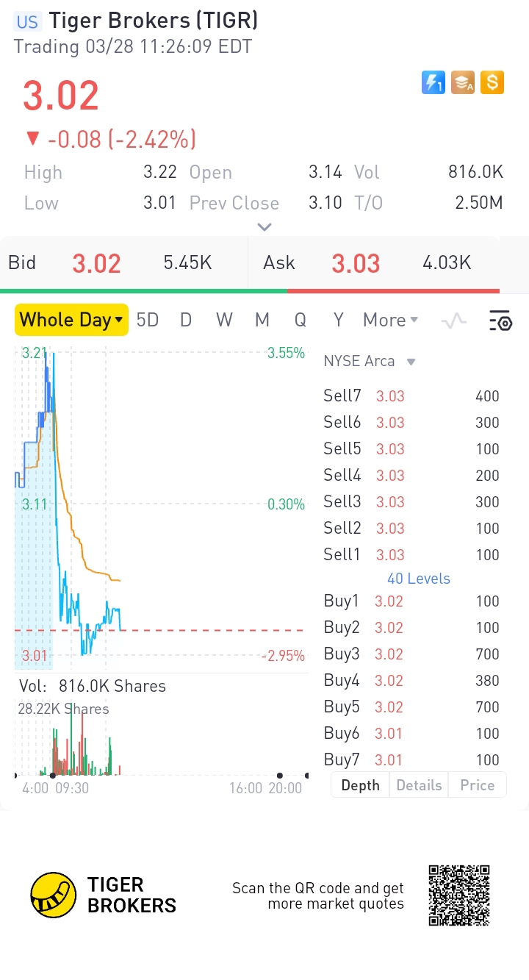Tap the blue lightning Level 1 icon

[433, 83]
